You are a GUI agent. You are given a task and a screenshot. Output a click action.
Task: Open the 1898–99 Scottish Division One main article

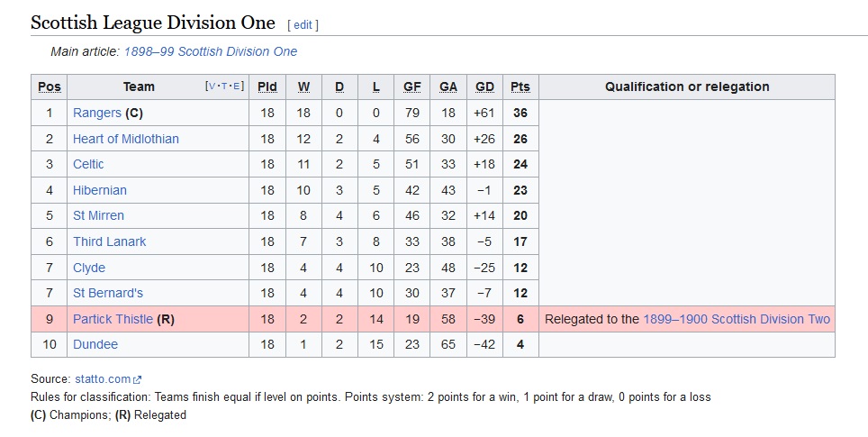(x=211, y=51)
